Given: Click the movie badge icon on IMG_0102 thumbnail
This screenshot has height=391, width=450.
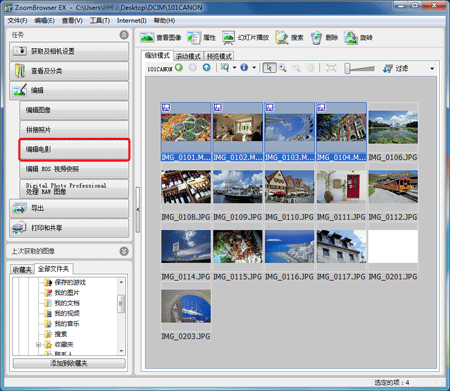Looking at the screenshot, I should 218,107.
